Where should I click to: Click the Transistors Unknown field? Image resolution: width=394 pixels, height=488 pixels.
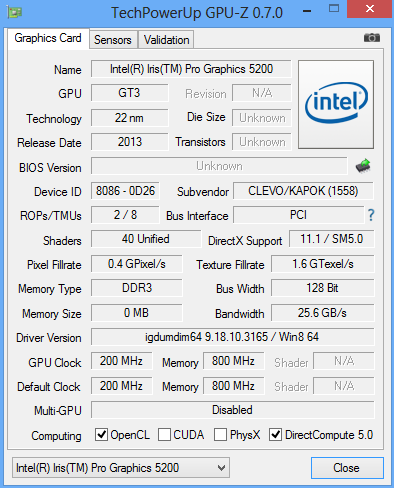(262, 142)
